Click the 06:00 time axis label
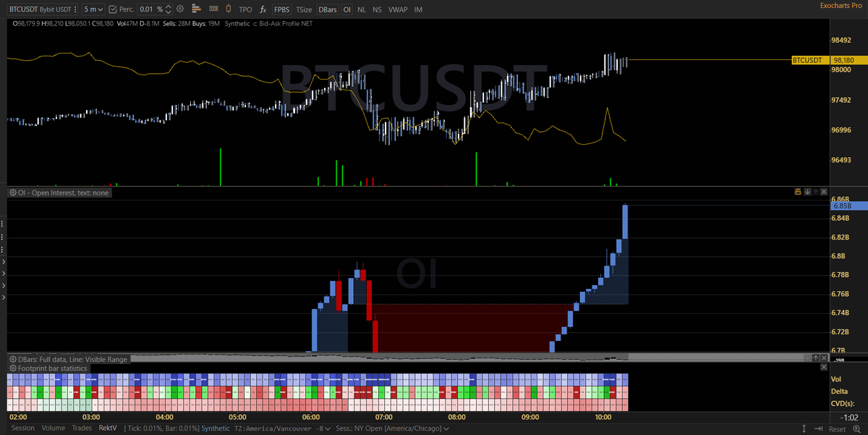 coord(311,417)
